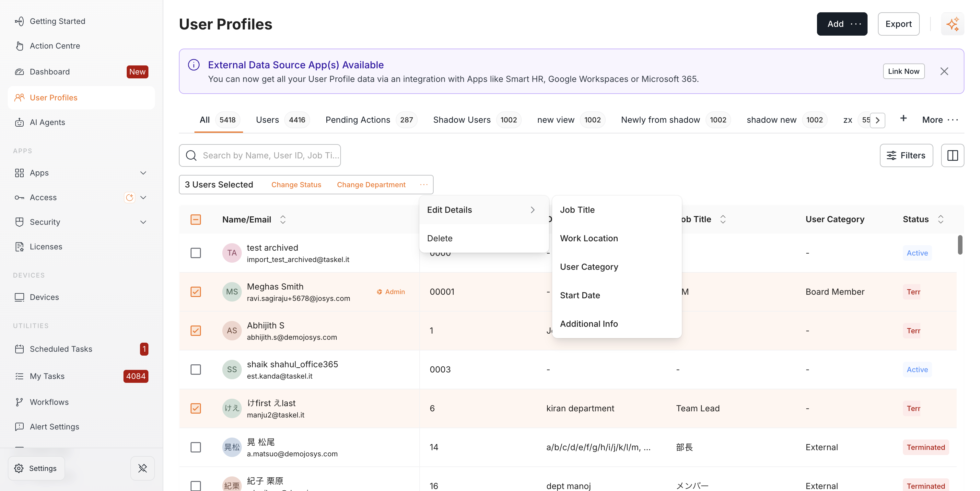Open Workflows branch icon

(19, 402)
